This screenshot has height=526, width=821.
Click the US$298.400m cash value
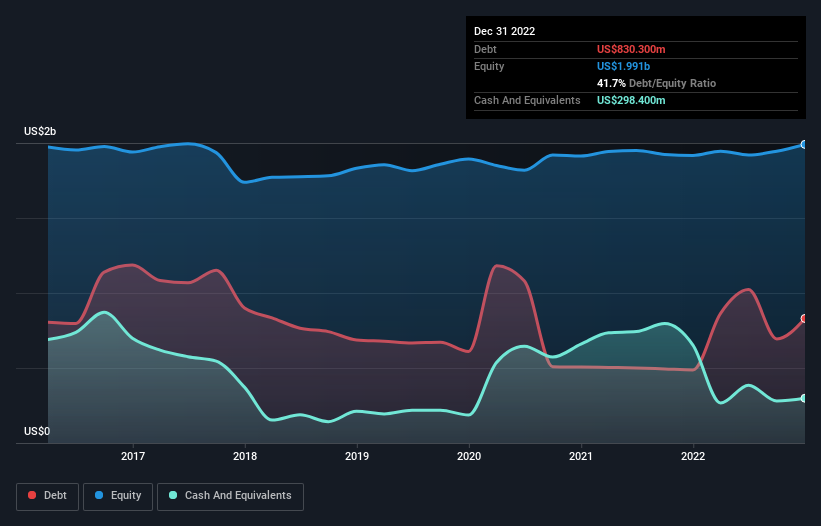click(x=631, y=100)
